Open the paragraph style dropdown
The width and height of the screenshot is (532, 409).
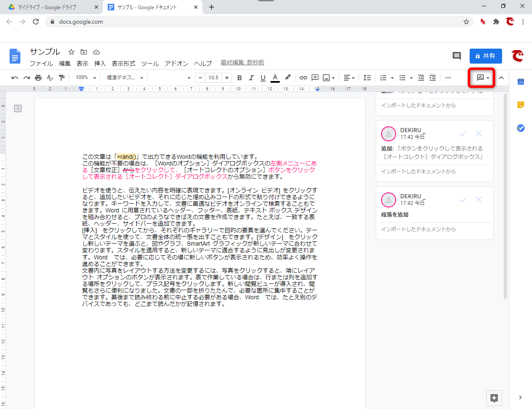(x=125, y=78)
